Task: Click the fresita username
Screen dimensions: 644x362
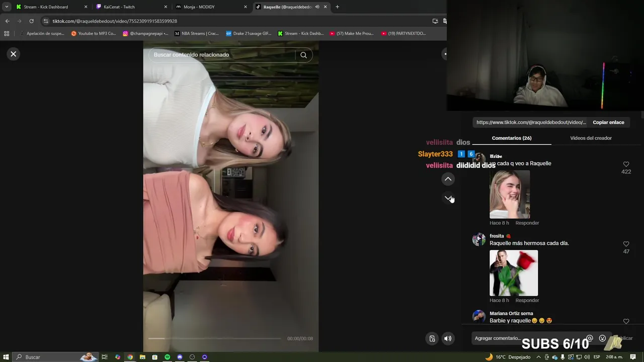Action: click(x=497, y=236)
